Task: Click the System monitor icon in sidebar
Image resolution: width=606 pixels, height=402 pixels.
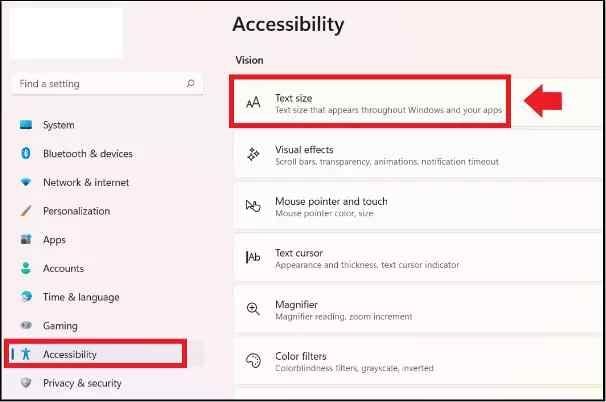Action: click(x=26, y=125)
